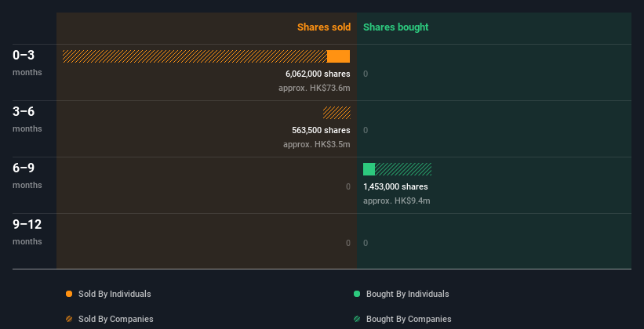Click the 1,453,000 shares value
This screenshot has width=644, height=329.
[395, 186]
